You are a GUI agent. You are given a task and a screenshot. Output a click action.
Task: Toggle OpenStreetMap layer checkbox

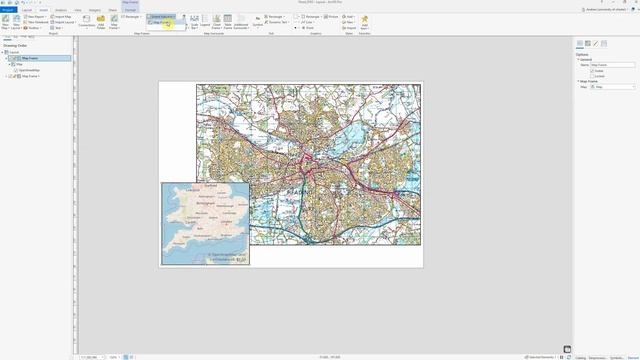coord(16,70)
